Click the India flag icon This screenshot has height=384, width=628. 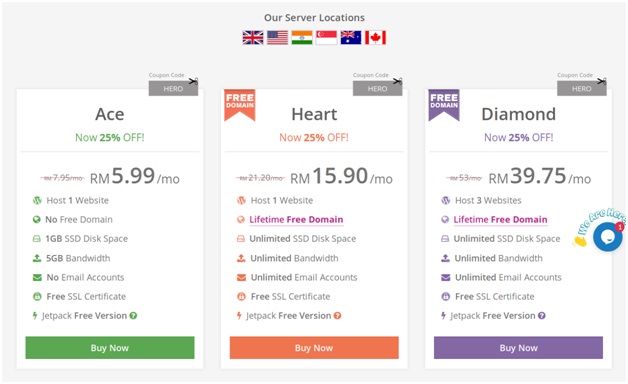tap(302, 38)
